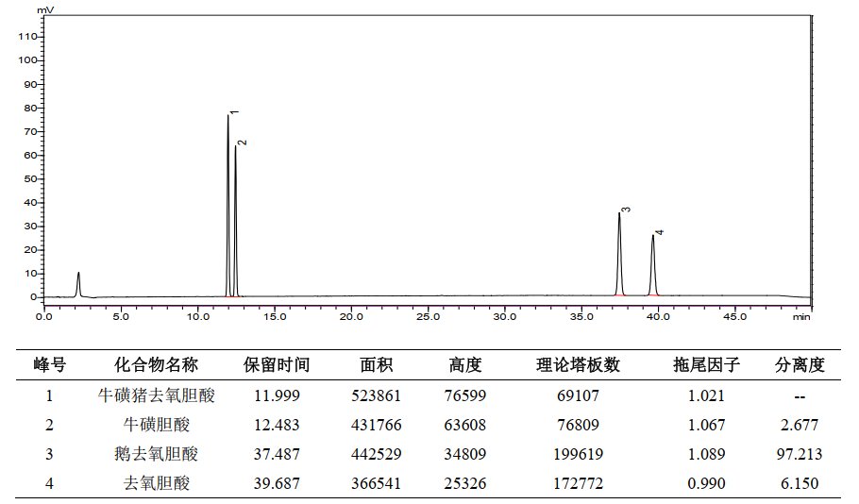Viewport: 859px width, 504px height.
Task: Click the min unit label on the x-axis
Action: pos(800,317)
